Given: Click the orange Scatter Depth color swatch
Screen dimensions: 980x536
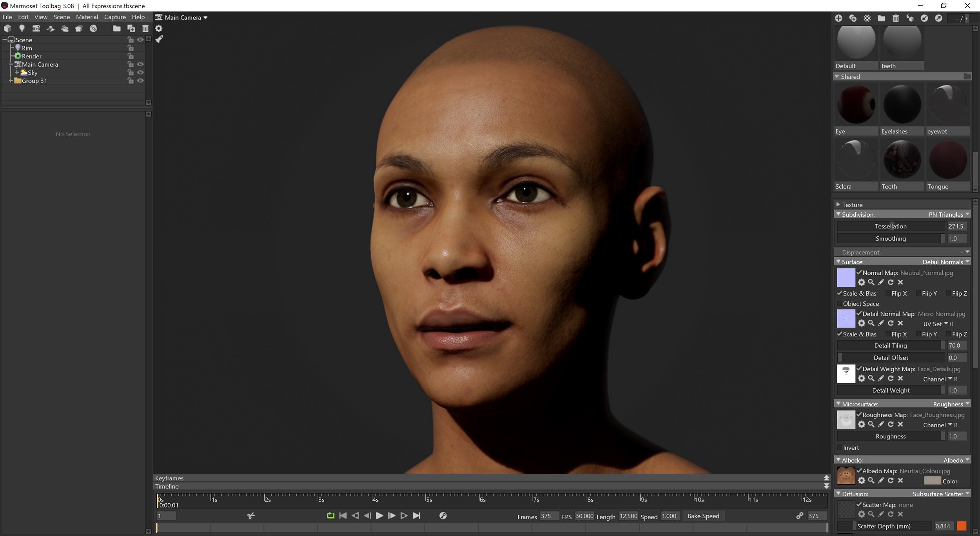Looking at the screenshot, I should tap(962, 526).
